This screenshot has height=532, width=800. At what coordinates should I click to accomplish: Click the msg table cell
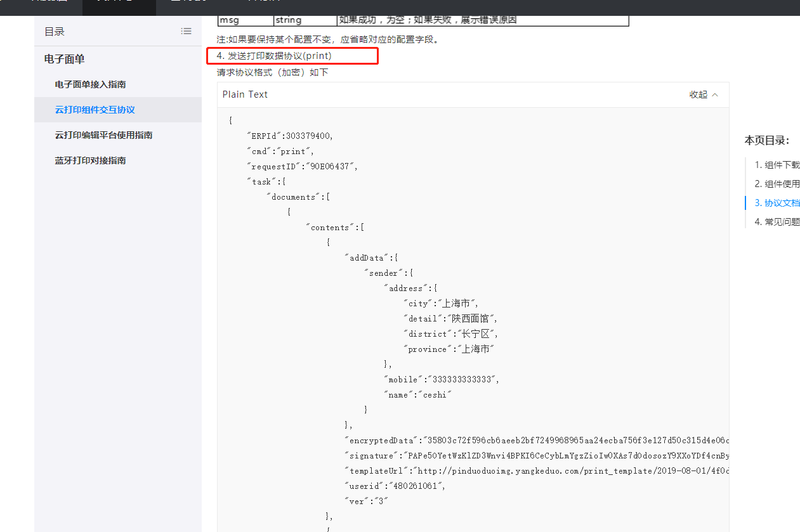246,20
